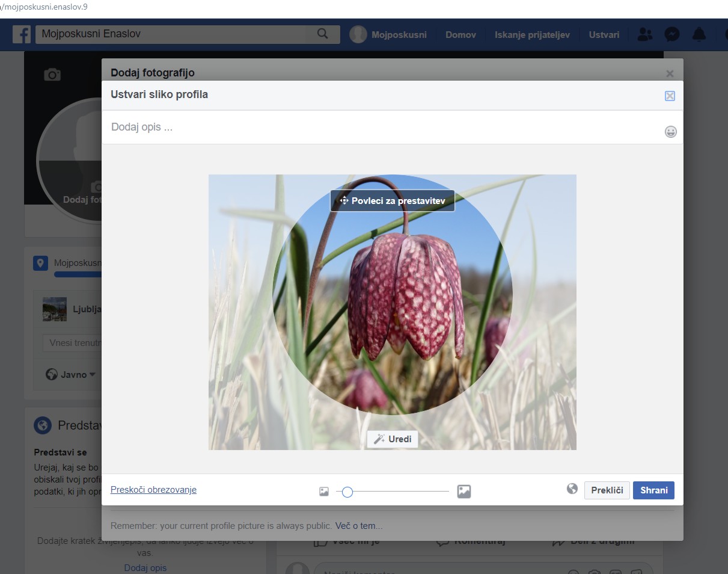Click the zoom slider handle
This screenshot has height=574, width=728.
click(347, 492)
